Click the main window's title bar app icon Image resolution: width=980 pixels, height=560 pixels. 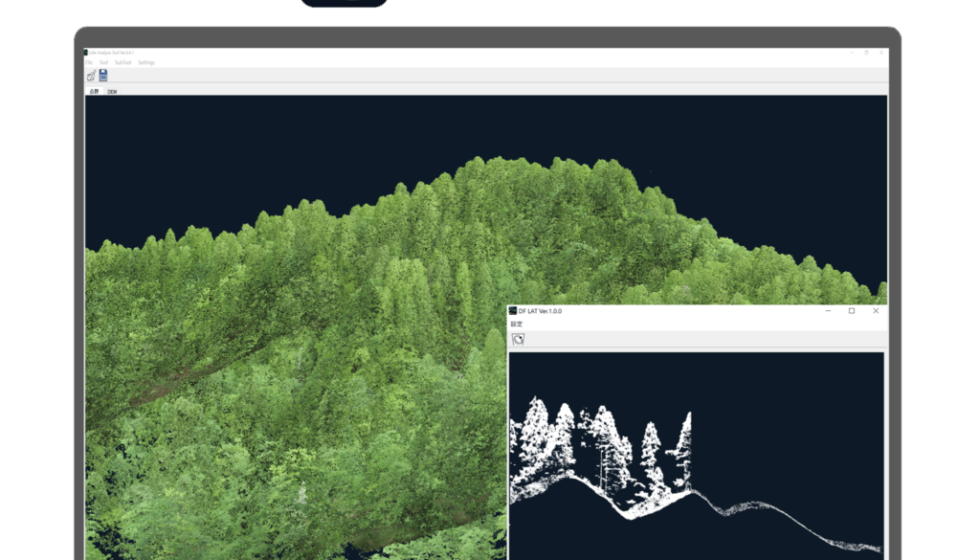pyautogui.click(x=85, y=53)
